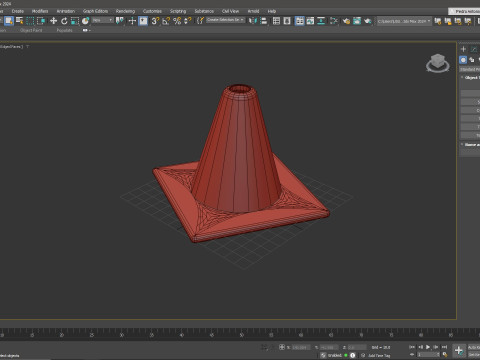This screenshot has width=480, height=360.
Task: Step to the next frame
Action: tap(436, 347)
